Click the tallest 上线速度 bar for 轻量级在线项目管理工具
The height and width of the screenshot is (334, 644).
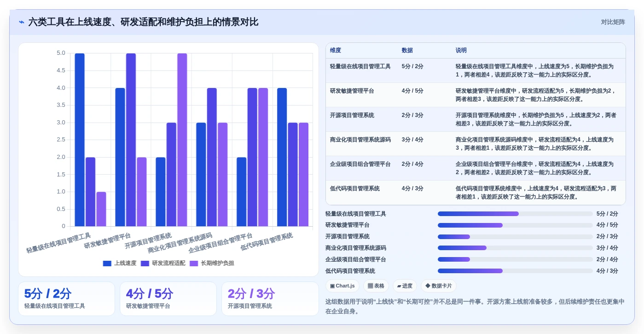tap(80, 140)
